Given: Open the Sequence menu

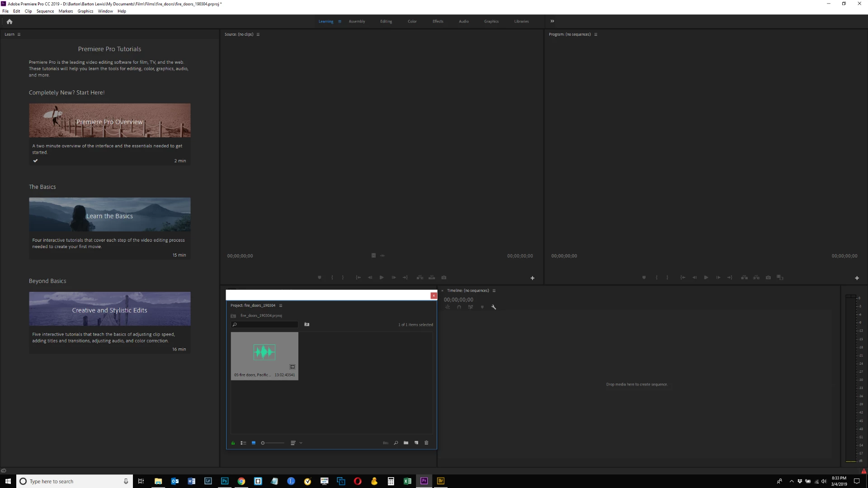Looking at the screenshot, I should pyautogui.click(x=45, y=11).
